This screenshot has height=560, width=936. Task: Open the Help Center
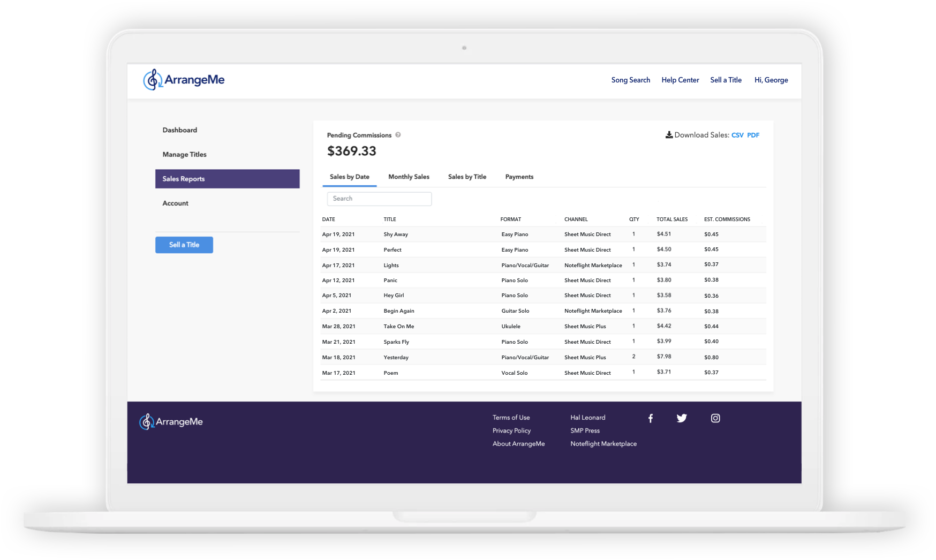(x=680, y=80)
